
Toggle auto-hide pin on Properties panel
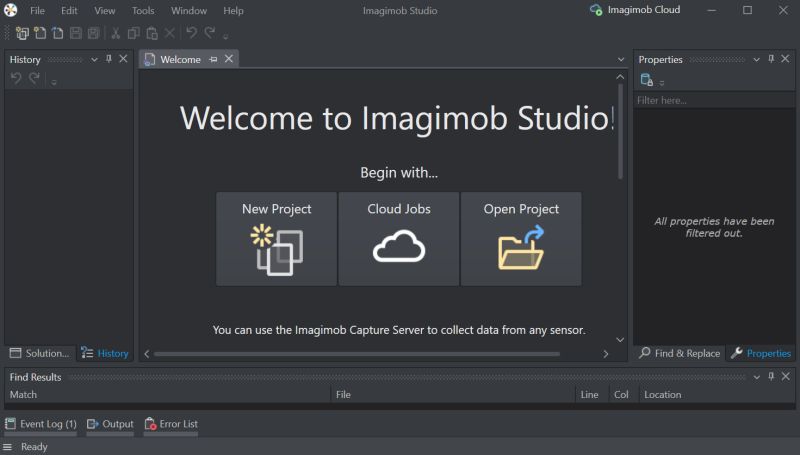pos(771,59)
